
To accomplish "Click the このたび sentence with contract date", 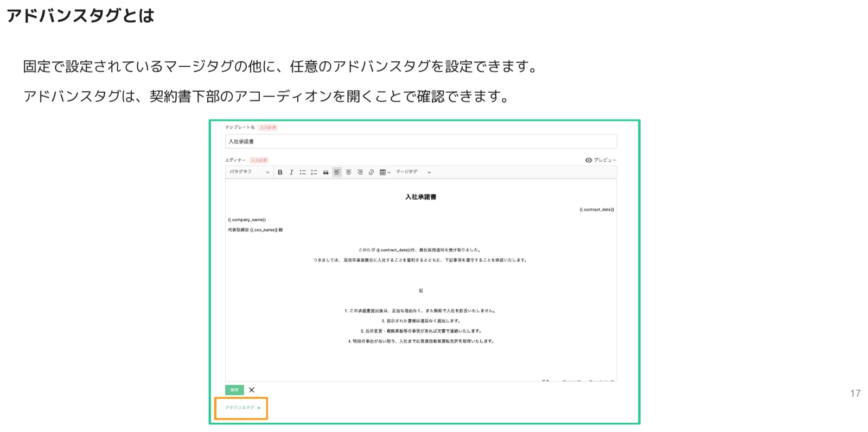I will coord(420,250).
